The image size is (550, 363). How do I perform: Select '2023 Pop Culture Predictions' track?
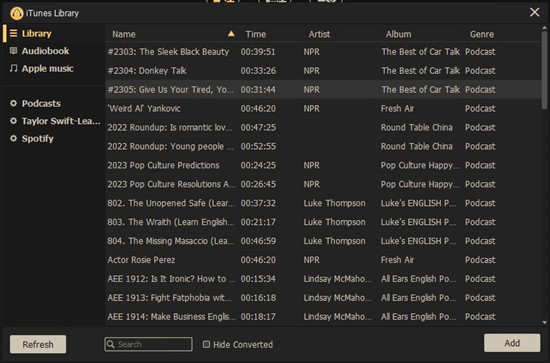(x=323, y=165)
